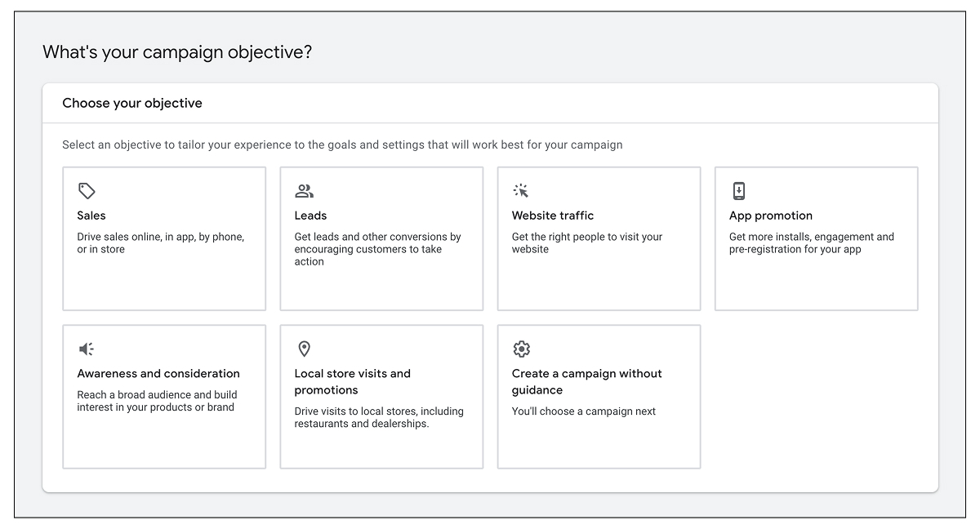This screenshot has width=980, height=529.
Task: Choose Create a campaign without guidance title
Action: coord(586,382)
